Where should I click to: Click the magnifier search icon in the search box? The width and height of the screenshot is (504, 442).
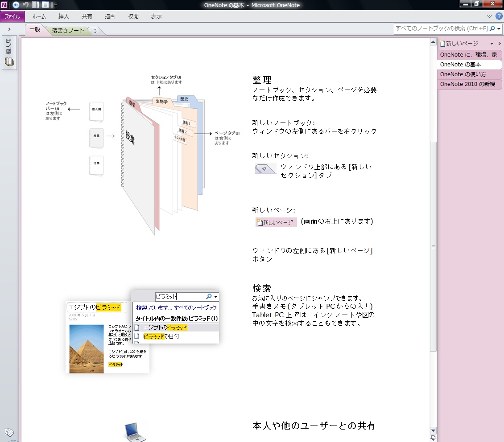pyautogui.click(x=492, y=29)
